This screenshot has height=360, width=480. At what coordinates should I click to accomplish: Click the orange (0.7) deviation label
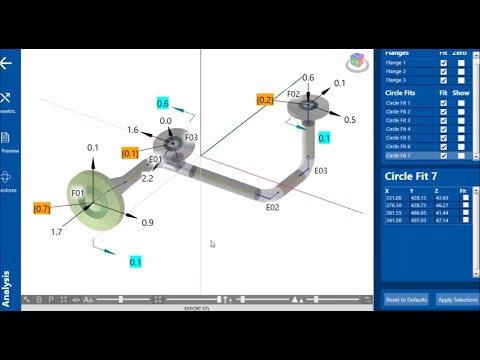click(x=42, y=209)
